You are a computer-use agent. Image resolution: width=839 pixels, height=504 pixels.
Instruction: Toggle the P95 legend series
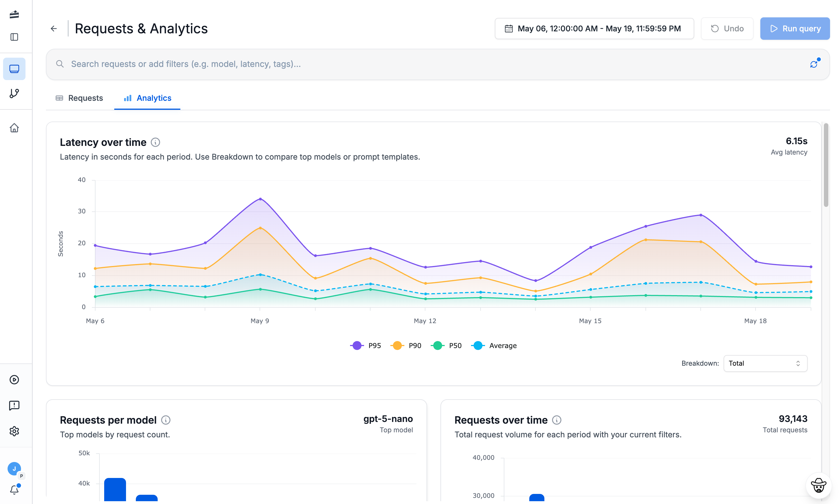tap(365, 346)
